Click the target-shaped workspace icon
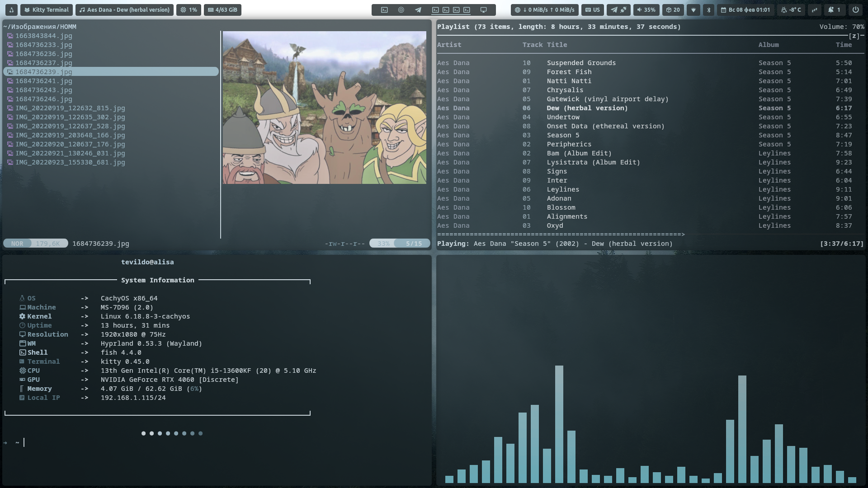The height and width of the screenshot is (488, 868). click(x=401, y=9)
